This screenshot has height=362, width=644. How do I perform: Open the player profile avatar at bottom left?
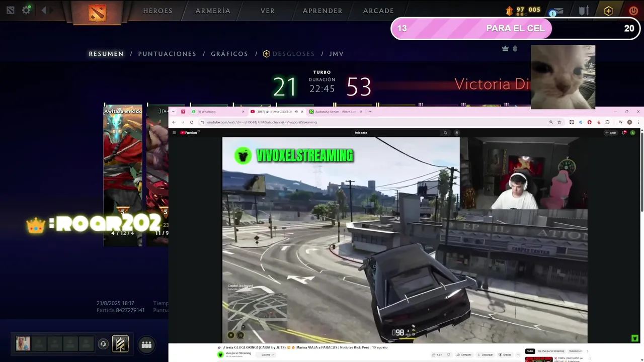[x=23, y=344]
